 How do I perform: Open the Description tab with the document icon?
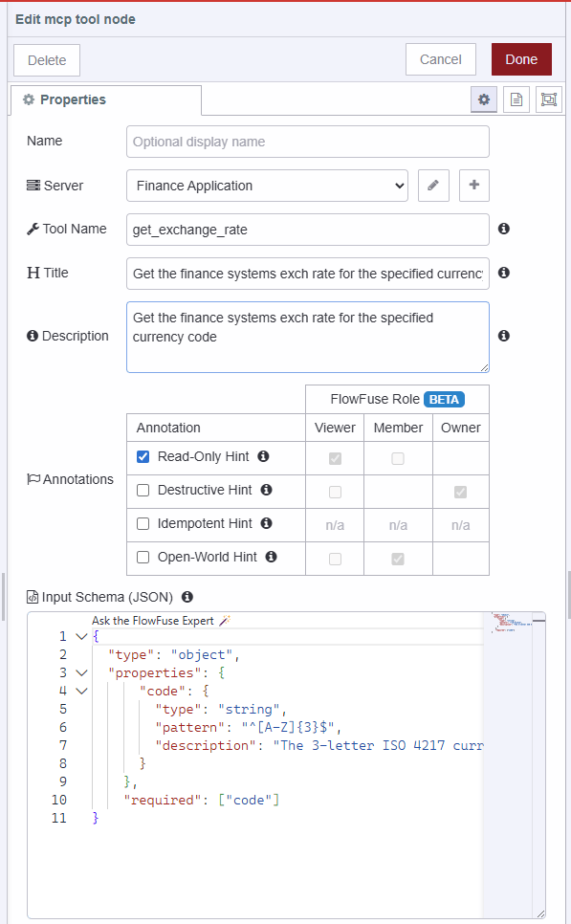click(x=516, y=99)
